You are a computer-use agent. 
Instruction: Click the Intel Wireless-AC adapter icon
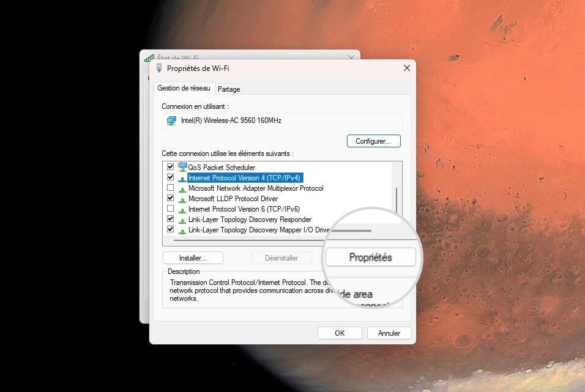(x=171, y=121)
